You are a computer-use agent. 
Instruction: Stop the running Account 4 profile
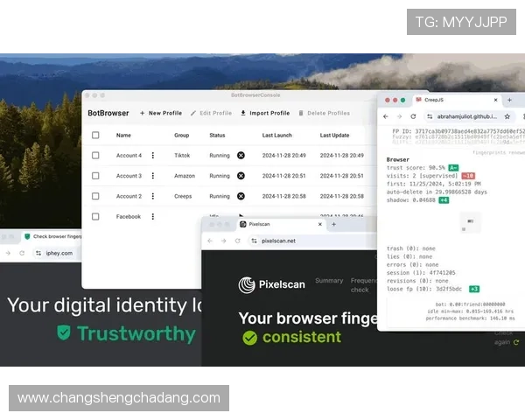coord(241,156)
